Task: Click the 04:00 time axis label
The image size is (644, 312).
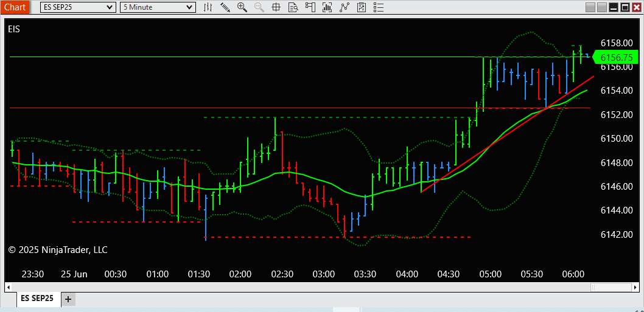Action: tap(407, 274)
